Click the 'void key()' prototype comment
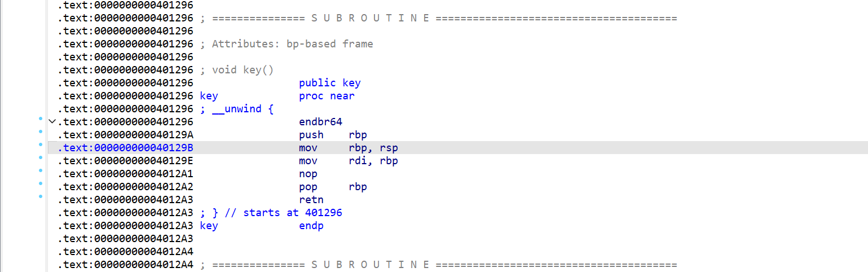Image resolution: width=868 pixels, height=272 pixels. [x=243, y=70]
